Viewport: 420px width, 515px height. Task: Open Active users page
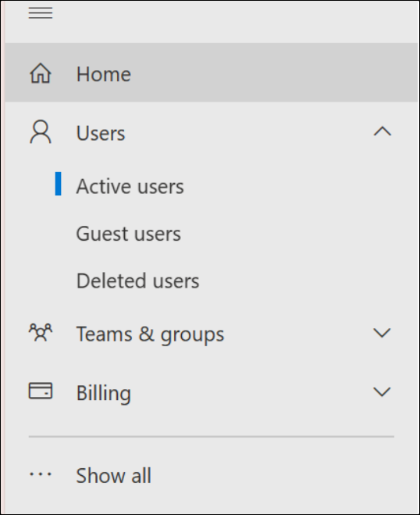pos(130,186)
